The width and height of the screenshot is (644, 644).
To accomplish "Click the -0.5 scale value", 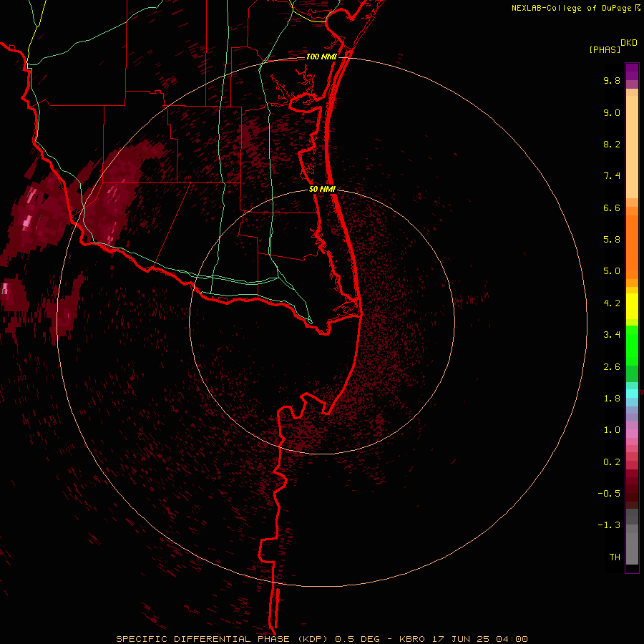I will (x=609, y=493).
